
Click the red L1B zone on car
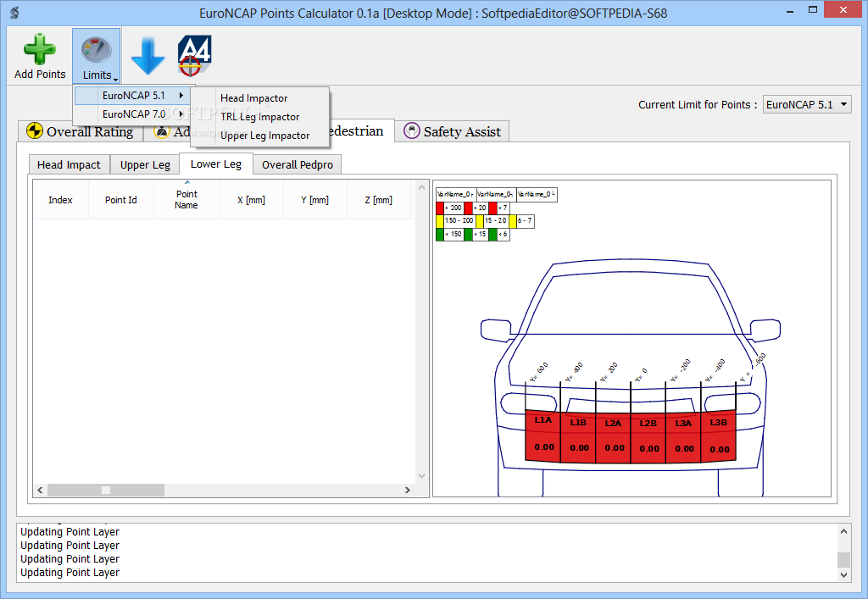coord(578,437)
